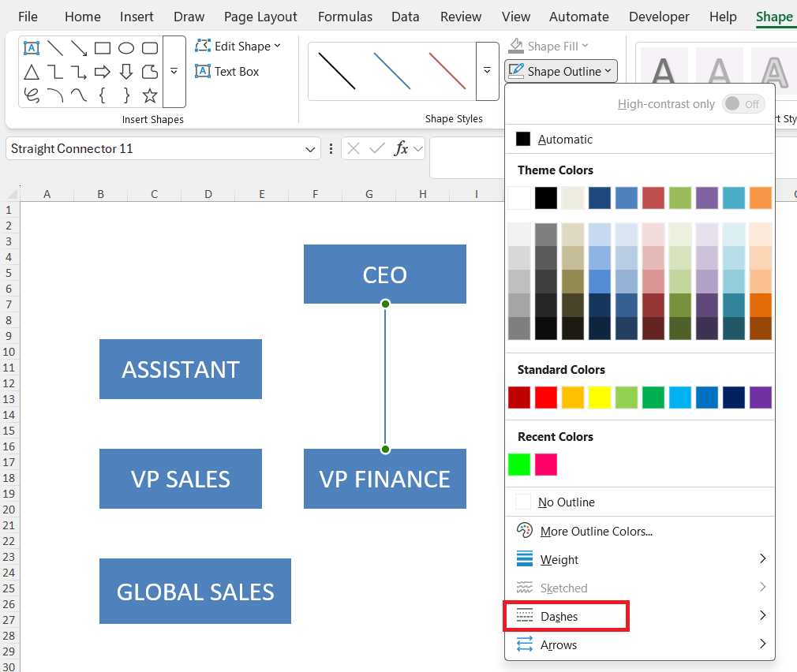This screenshot has height=672, width=797.
Task: Select the elbow arrow connector shape
Action: pos(79,72)
